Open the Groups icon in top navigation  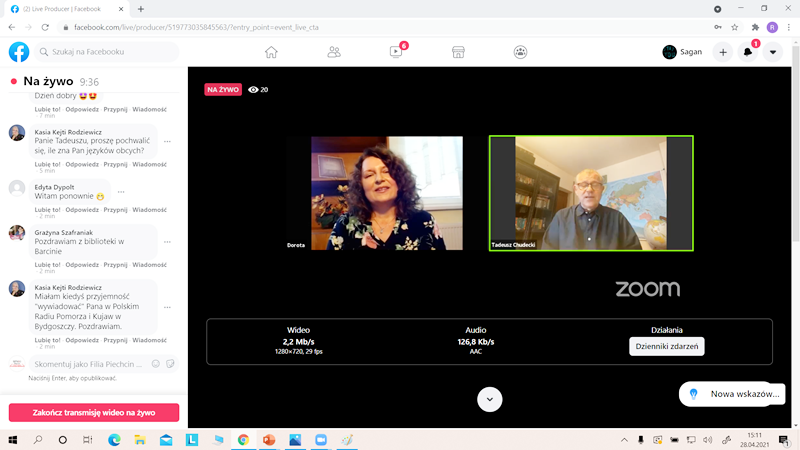[520, 52]
